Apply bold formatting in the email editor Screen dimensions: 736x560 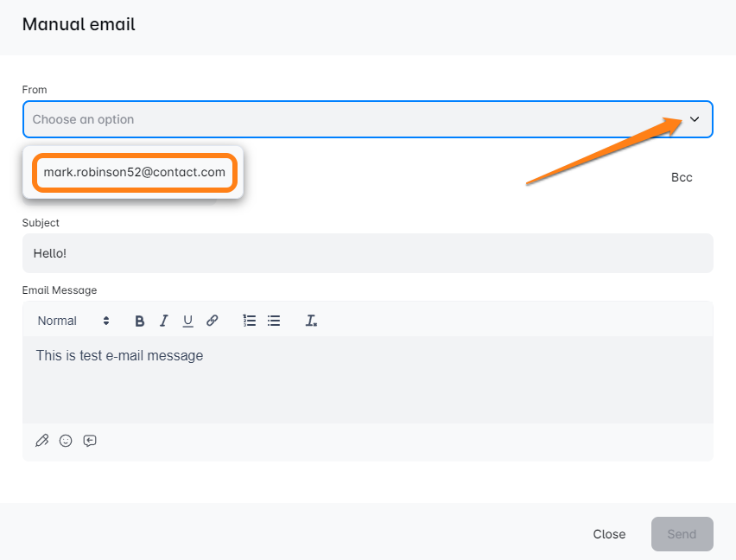tap(140, 321)
